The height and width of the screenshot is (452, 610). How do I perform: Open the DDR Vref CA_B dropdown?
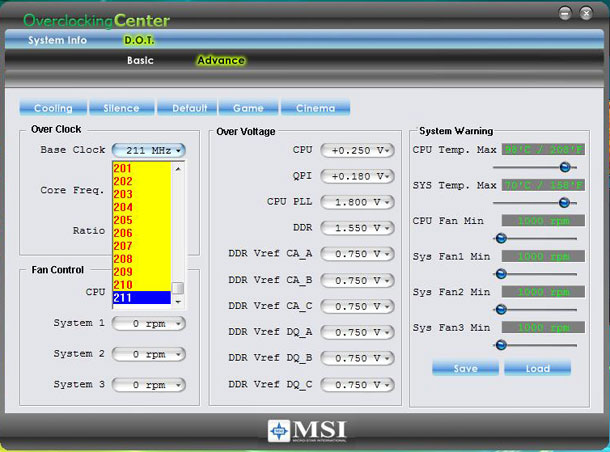(358, 280)
